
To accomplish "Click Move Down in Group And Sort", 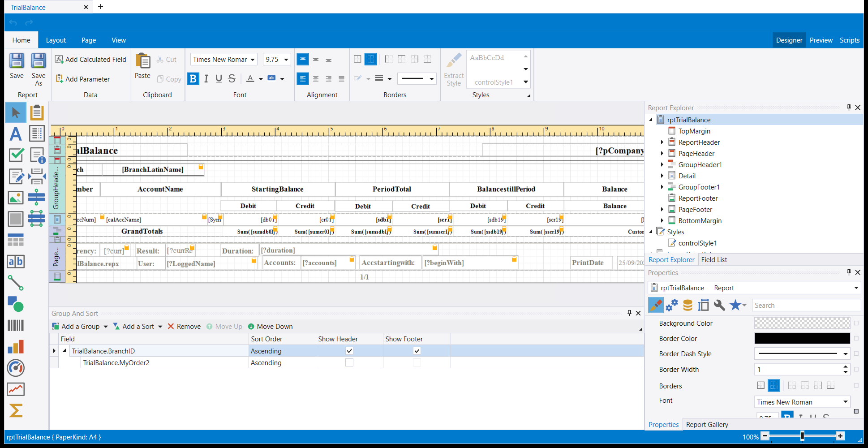I will point(270,327).
